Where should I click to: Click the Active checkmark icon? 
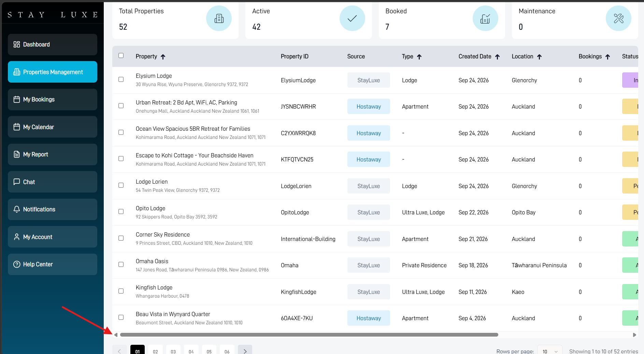pos(352,18)
